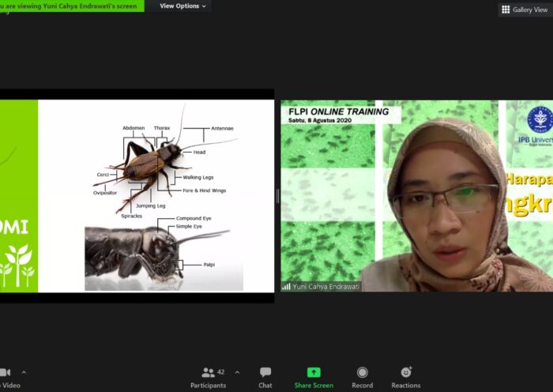Click the green Share Screen icon
The width and height of the screenshot is (553, 392).
(x=314, y=372)
